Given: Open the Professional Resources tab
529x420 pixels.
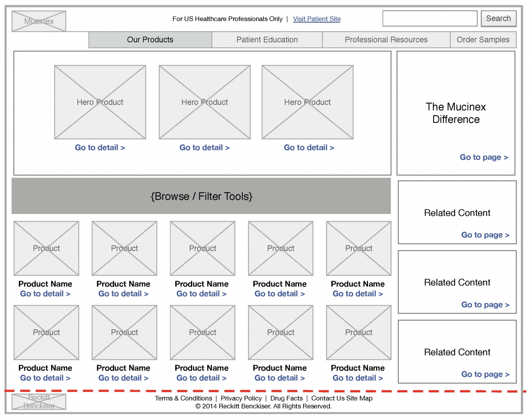Looking at the screenshot, I should point(386,40).
